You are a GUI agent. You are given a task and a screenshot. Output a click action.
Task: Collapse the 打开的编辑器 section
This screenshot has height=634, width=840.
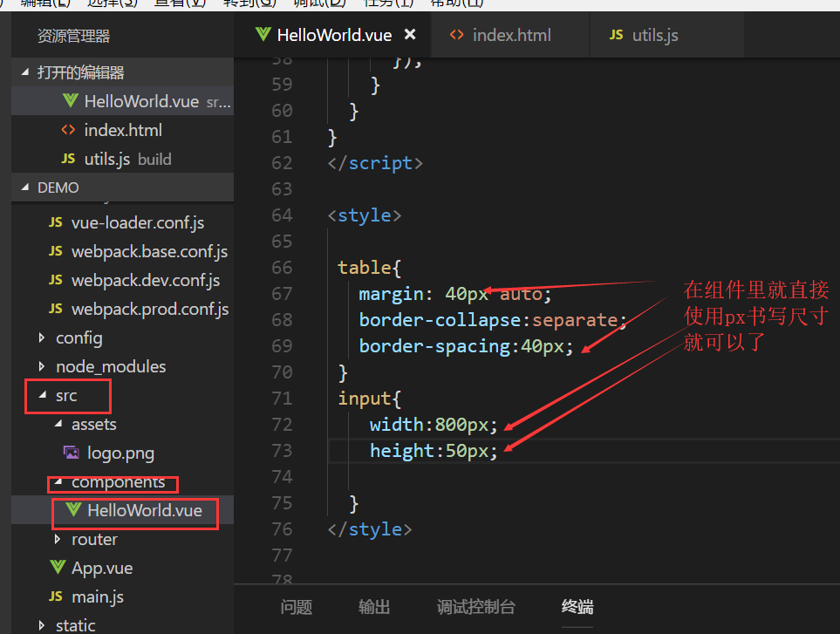pyautogui.click(x=25, y=72)
